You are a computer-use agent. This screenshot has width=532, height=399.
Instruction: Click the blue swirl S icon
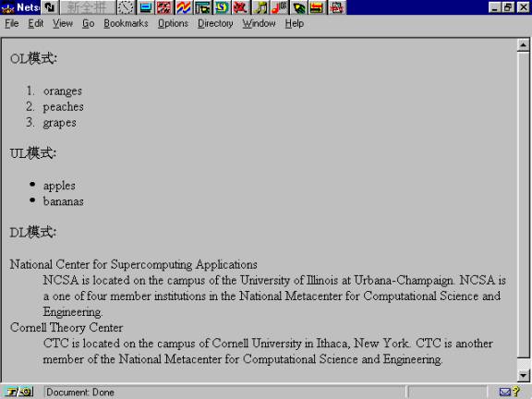tap(222, 7)
